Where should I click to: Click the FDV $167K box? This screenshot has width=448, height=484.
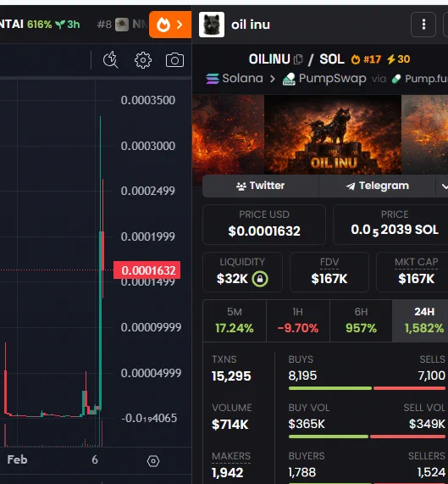pos(329,272)
